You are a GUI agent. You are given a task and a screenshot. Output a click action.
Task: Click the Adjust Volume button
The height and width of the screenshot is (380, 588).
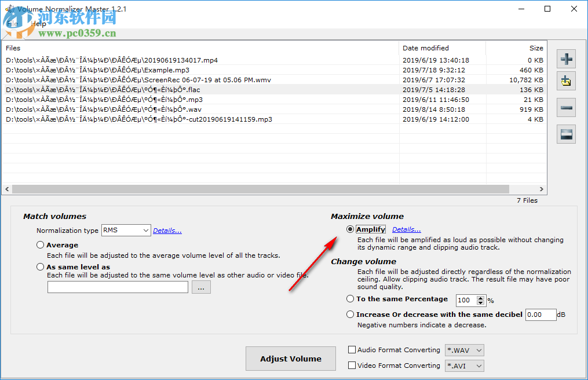(x=290, y=359)
